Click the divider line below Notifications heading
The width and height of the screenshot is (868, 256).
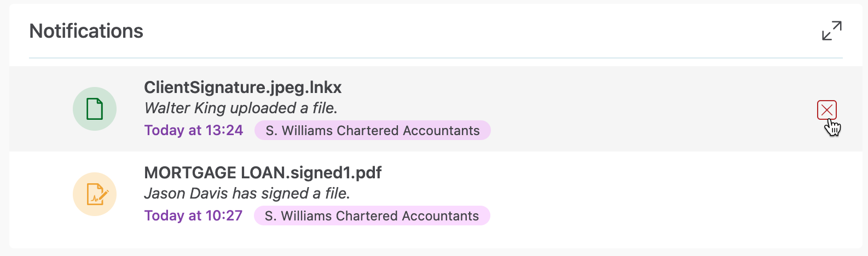coord(436,57)
